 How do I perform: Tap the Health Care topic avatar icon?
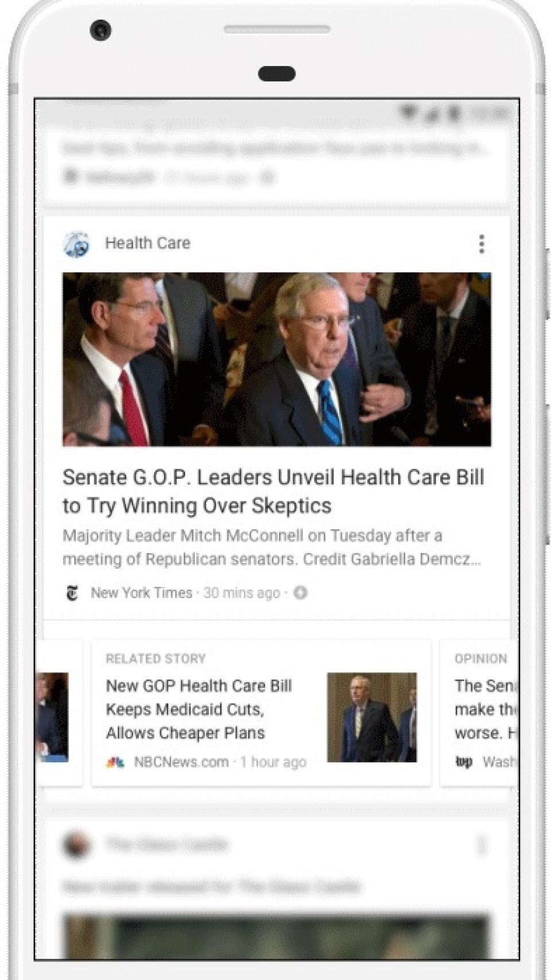pyautogui.click(x=76, y=244)
